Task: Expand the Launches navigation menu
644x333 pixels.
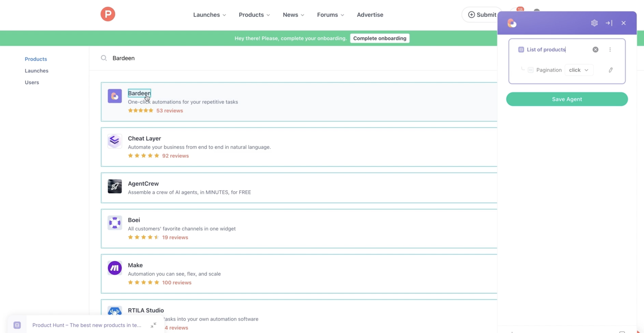Action: click(210, 15)
